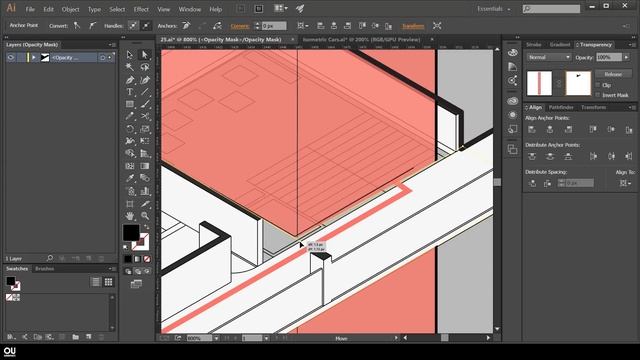Click Remove selected anchor points icon

pyautogui.click(x=186, y=26)
